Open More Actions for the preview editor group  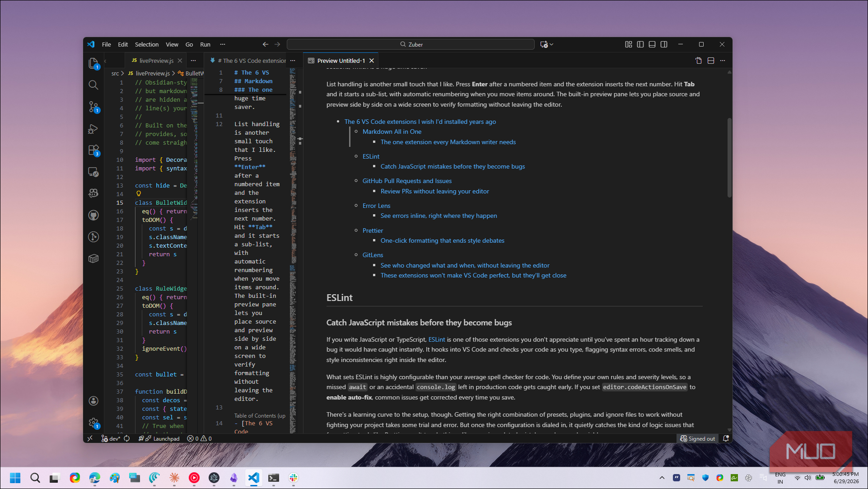(723, 61)
